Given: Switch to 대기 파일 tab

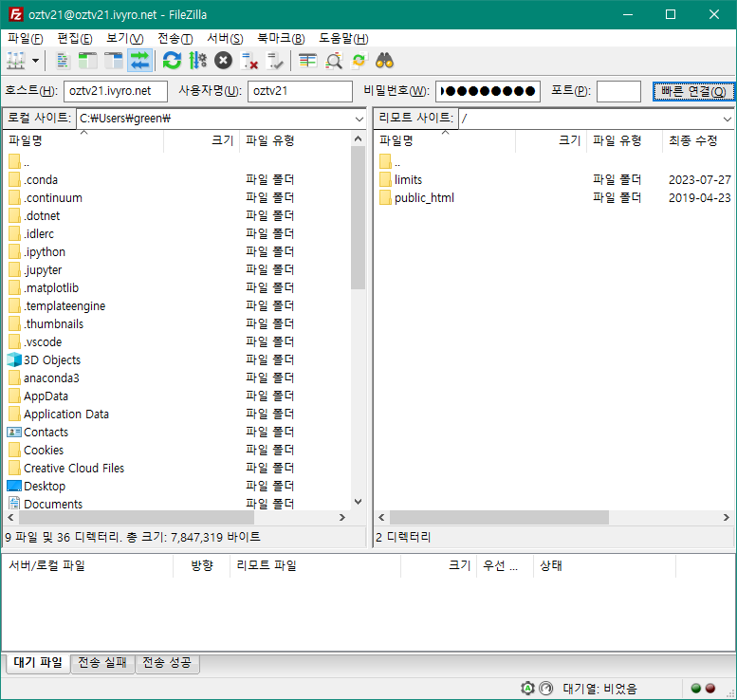Looking at the screenshot, I should click(38, 663).
